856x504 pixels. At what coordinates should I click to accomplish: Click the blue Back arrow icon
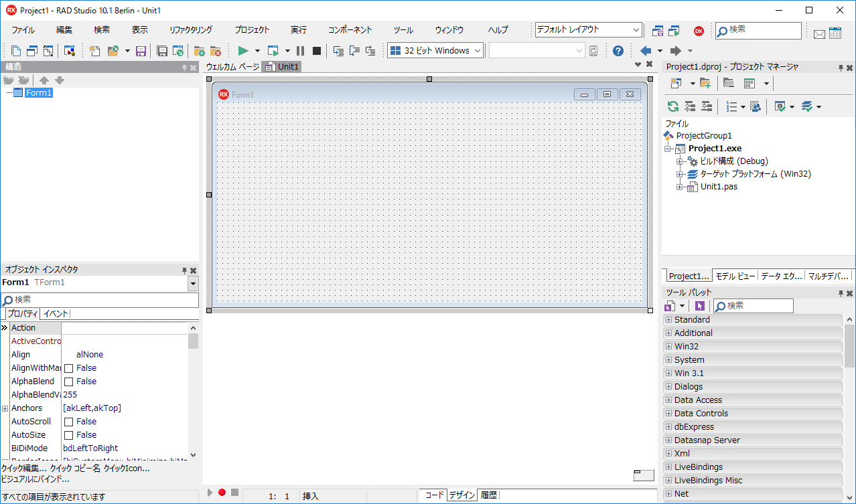click(x=646, y=51)
